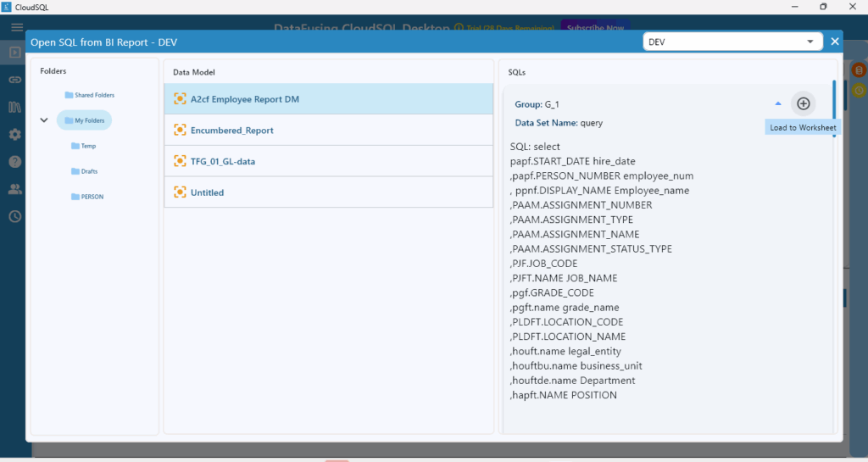The image size is (868, 462).
Task: Click the Subscribe Now button
Action: (595, 26)
